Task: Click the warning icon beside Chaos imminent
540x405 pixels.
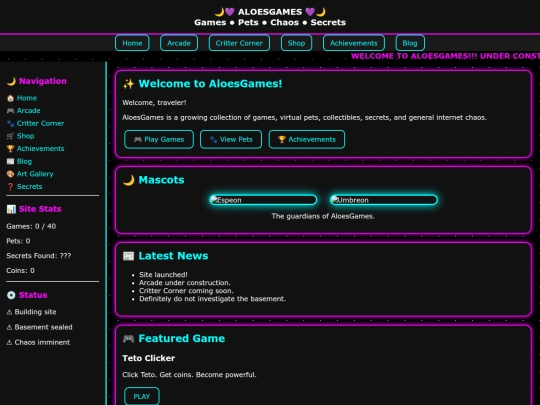Action: pos(9,342)
